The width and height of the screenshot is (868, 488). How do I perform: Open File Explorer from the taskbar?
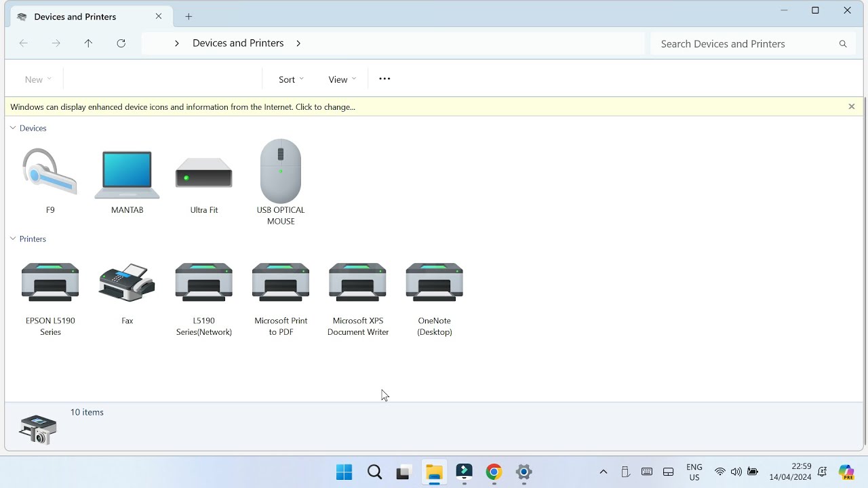434,472
